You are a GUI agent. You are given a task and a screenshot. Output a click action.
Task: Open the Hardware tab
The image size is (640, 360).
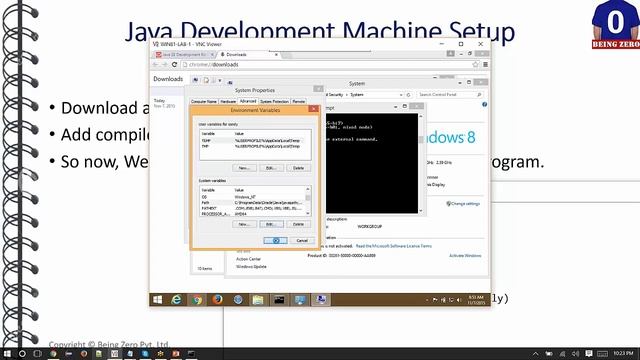(x=228, y=101)
